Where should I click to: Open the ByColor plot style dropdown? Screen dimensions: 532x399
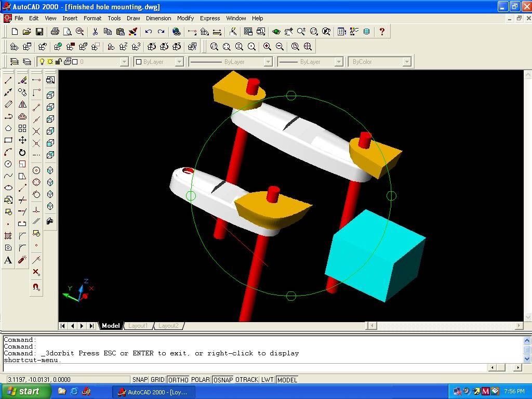pos(407,62)
